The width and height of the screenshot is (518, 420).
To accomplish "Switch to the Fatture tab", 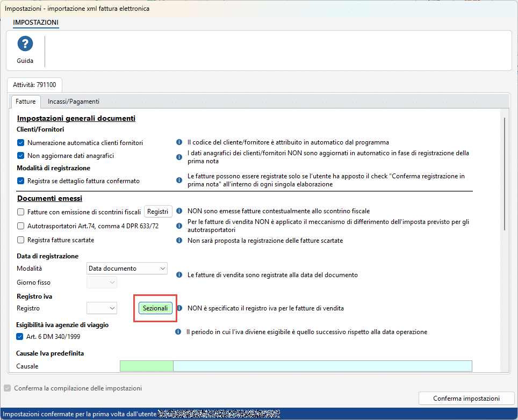I will click(25, 102).
